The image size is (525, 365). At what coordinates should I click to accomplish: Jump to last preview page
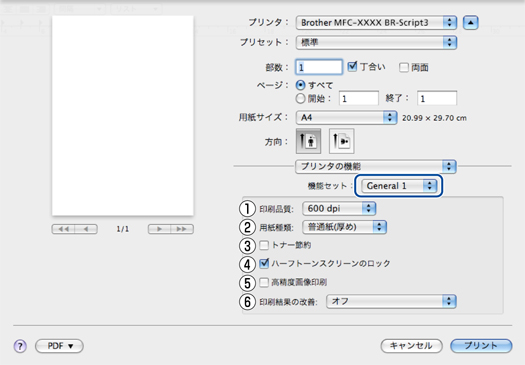coord(182,229)
